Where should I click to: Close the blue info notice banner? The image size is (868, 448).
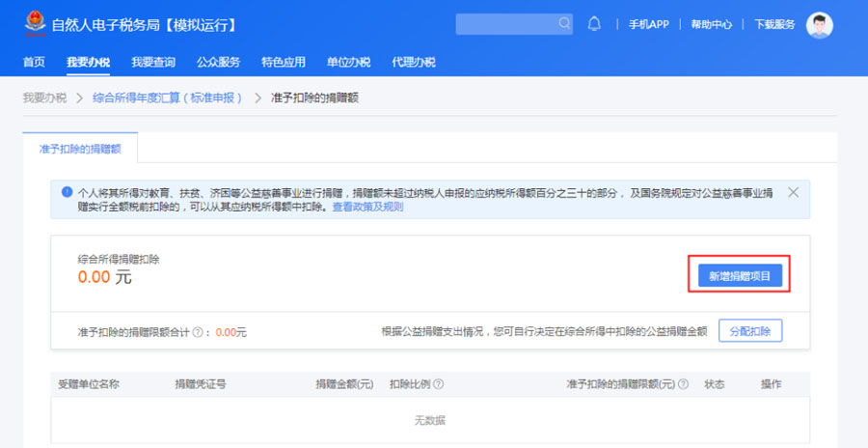[793, 192]
